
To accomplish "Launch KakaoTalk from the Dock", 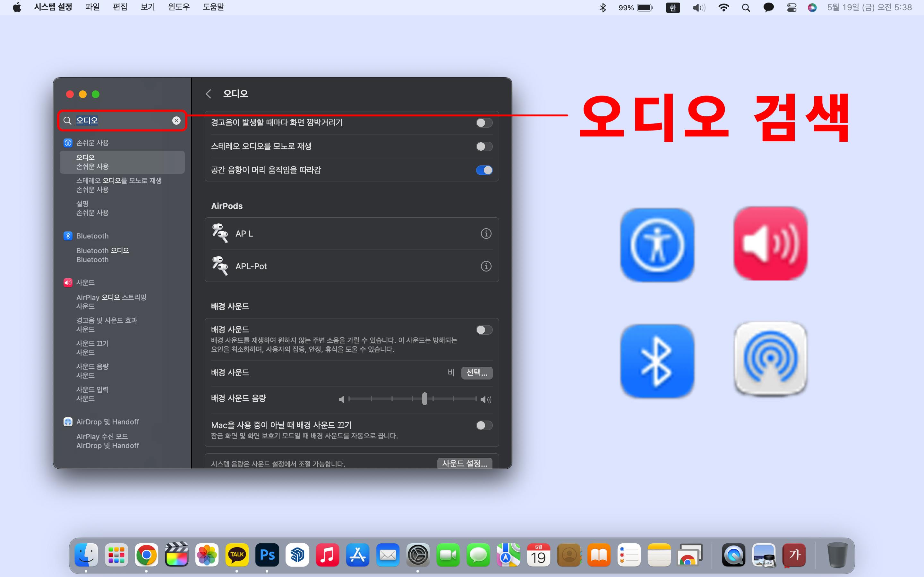I will point(237,555).
